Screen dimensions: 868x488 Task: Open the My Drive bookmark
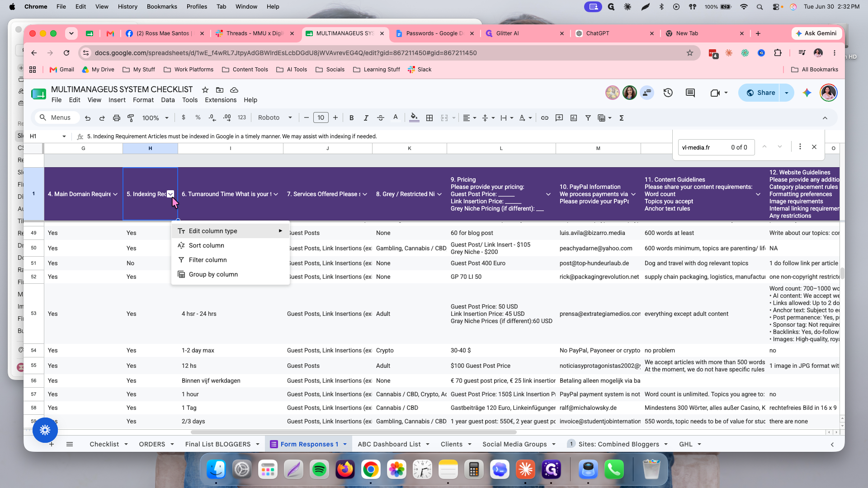[x=98, y=70]
